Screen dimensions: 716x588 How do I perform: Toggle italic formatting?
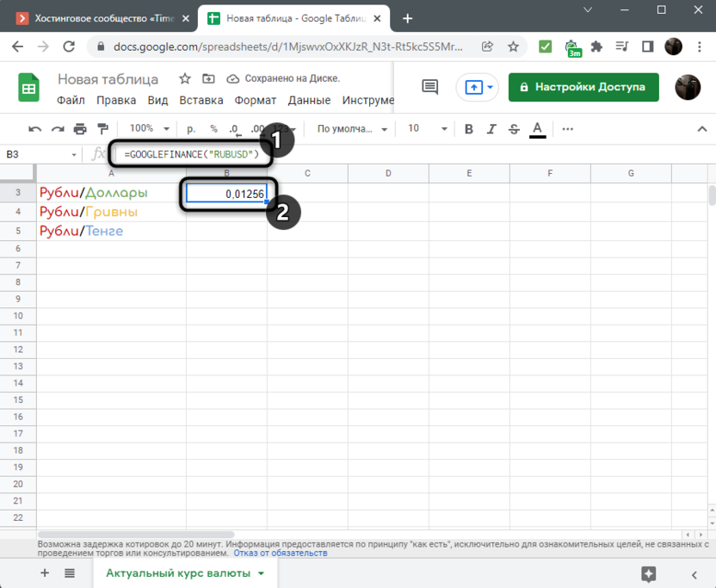click(491, 129)
